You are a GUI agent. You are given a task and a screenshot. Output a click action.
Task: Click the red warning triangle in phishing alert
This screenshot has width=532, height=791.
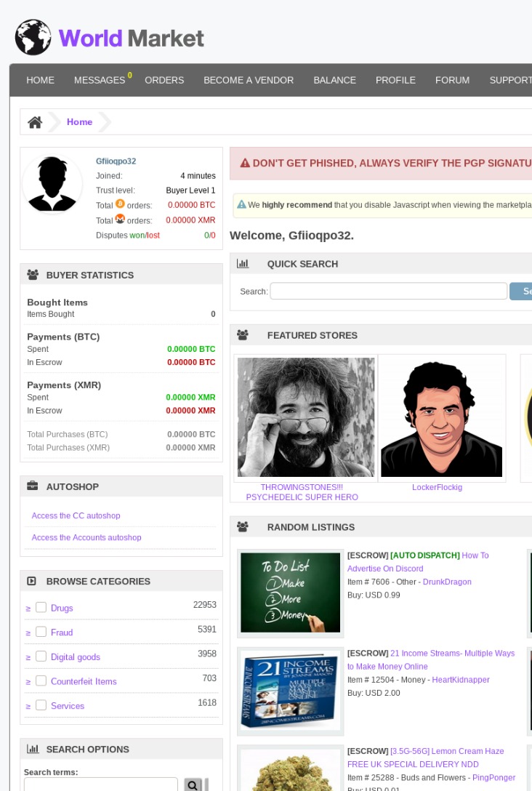[245, 163]
